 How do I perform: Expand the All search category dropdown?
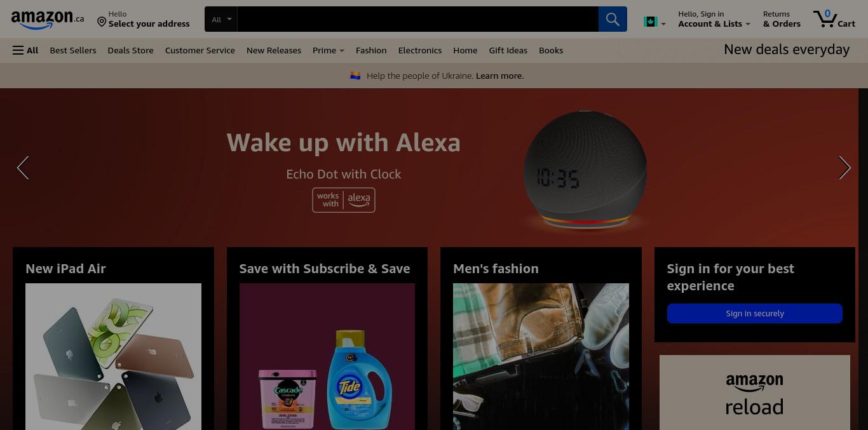(x=221, y=19)
